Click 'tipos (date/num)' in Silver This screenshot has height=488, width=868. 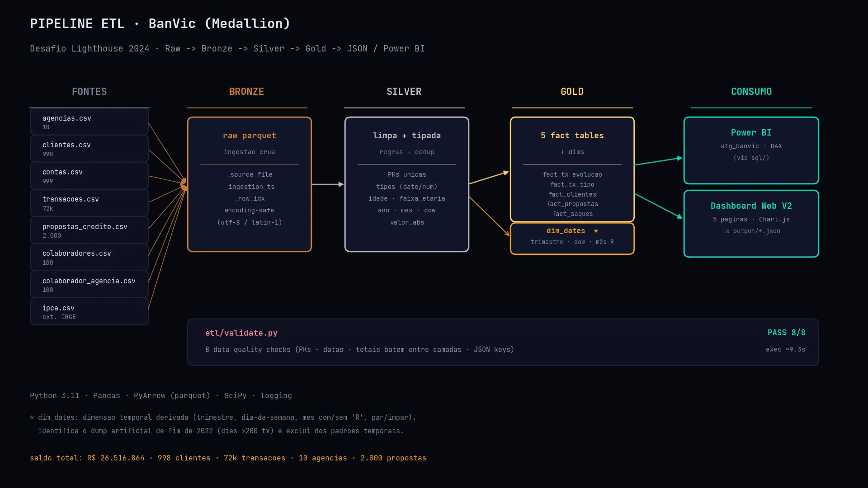click(407, 187)
